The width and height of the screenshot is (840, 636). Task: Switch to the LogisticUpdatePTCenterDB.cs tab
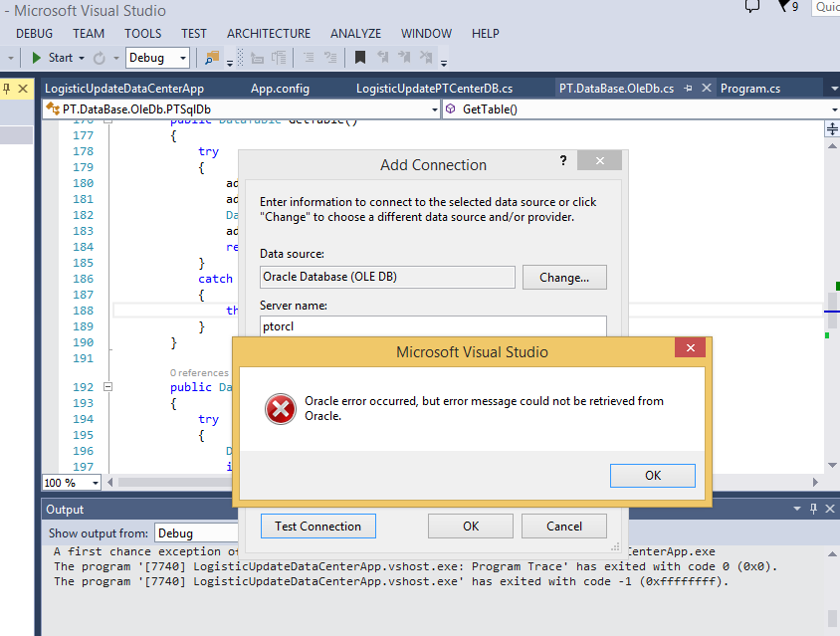click(435, 89)
